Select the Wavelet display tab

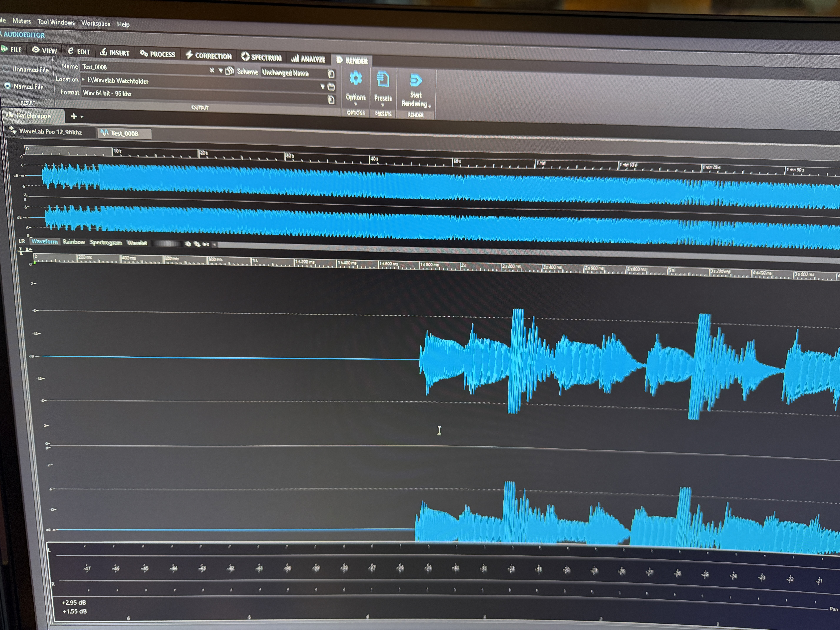pyautogui.click(x=137, y=243)
